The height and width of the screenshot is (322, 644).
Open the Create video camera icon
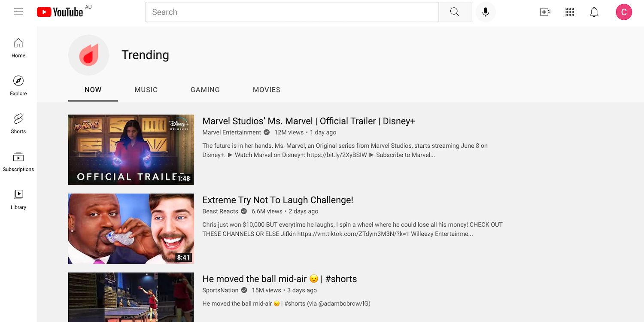point(545,12)
